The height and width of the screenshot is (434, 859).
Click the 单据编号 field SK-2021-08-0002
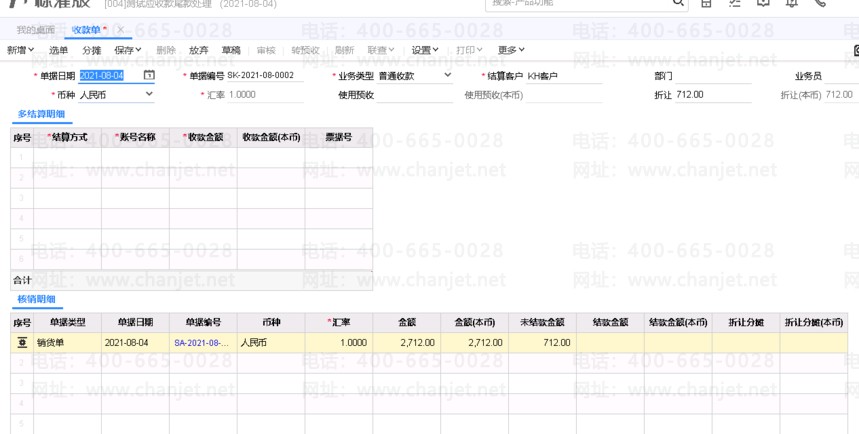pos(265,76)
